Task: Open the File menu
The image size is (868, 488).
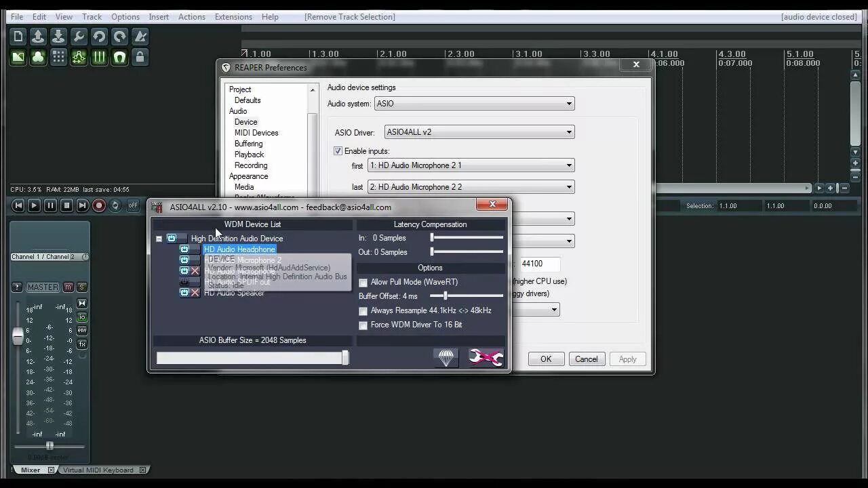Action: pyautogui.click(x=17, y=17)
